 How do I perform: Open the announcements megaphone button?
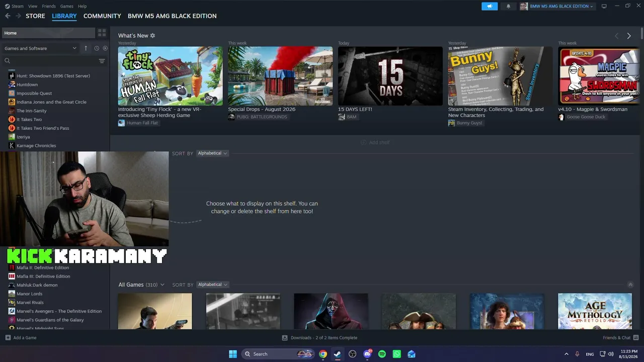(489, 6)
